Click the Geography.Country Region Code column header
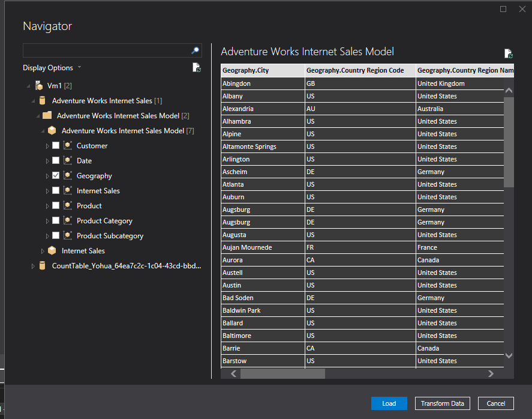Image resolution: width=532 pixels, height=419 pixels. [x=360, y=70]
